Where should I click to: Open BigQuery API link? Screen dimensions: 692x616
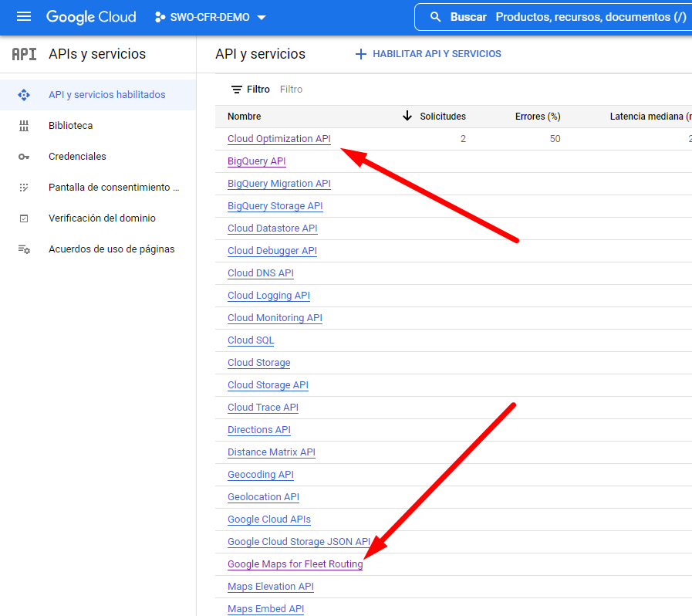pyautogui.click(x=256, y=161)
